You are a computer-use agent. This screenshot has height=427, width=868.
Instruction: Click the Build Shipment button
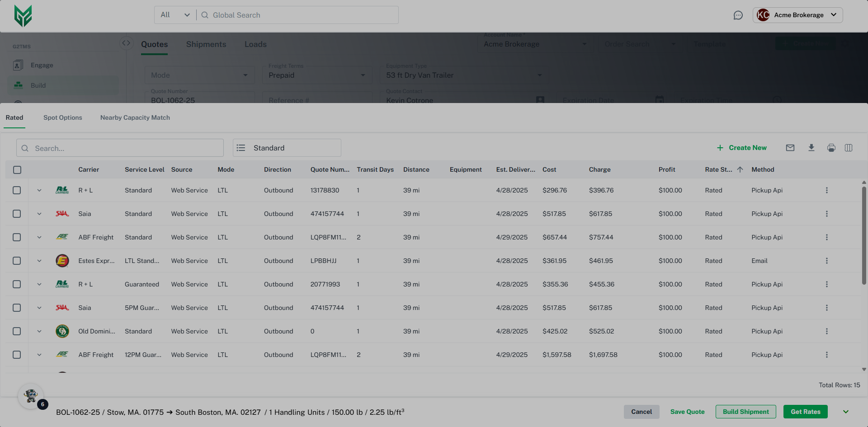745,412
